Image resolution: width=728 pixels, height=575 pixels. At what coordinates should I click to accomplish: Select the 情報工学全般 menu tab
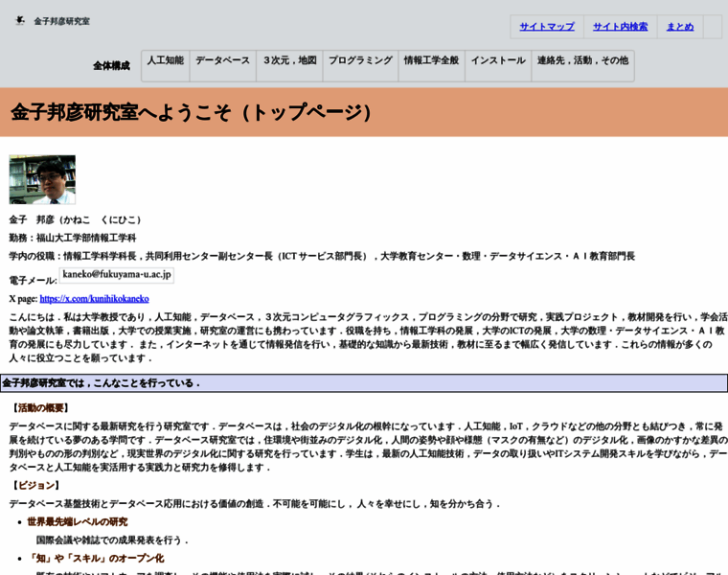pyautogui.click(x=431, y=65)
